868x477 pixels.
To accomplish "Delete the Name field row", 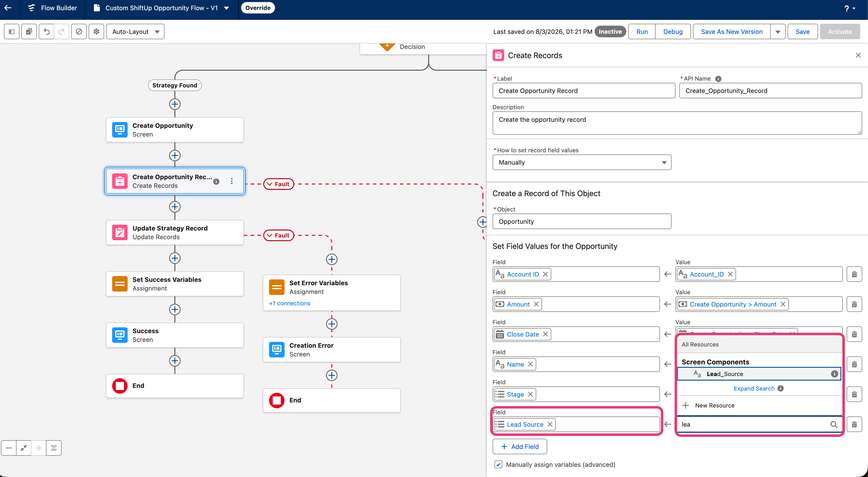I will point(854,364).
